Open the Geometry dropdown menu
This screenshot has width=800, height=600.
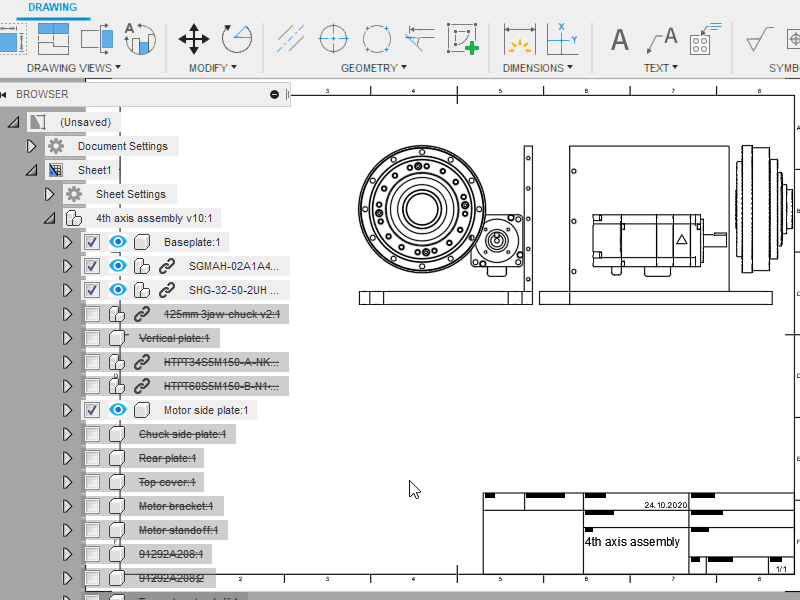373,68
